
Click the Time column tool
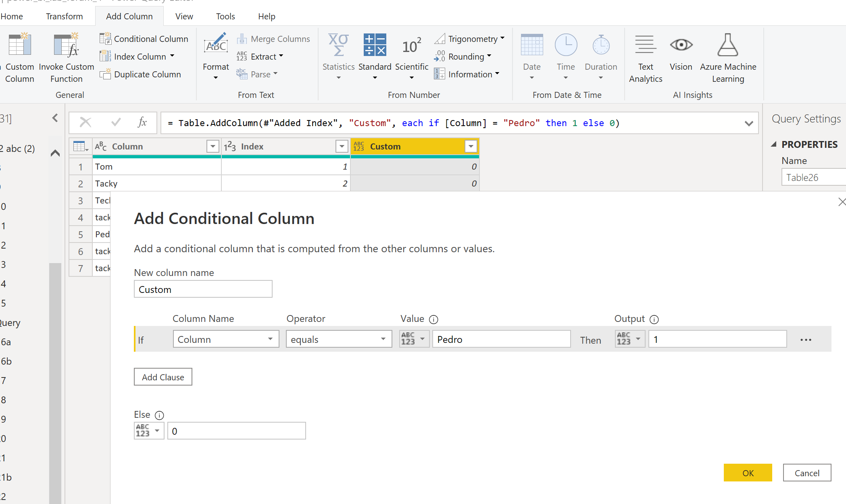[x=566, y=56]
